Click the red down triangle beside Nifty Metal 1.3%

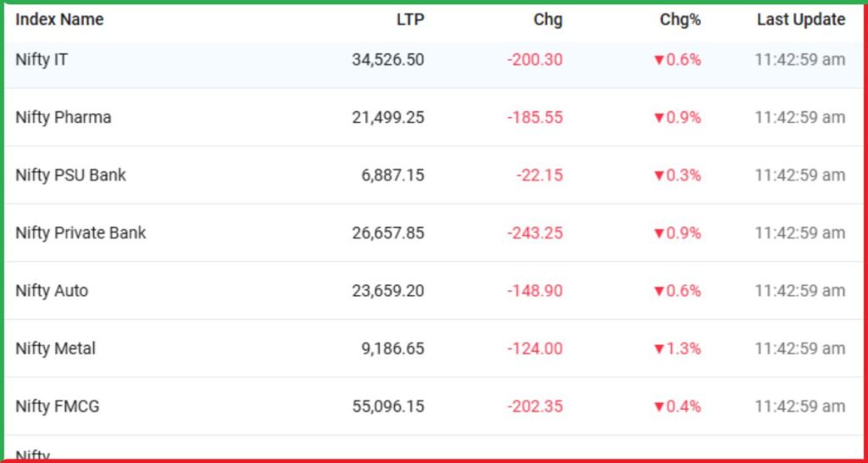pyautogui.click(x=659, y=349)
